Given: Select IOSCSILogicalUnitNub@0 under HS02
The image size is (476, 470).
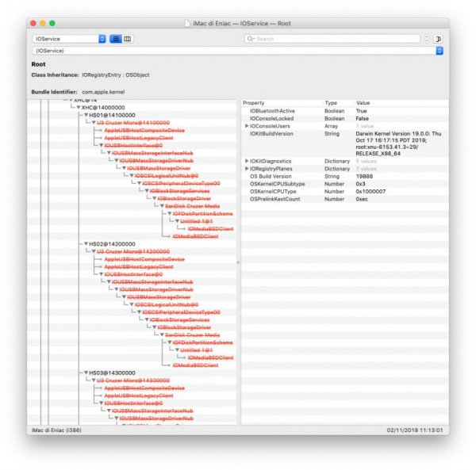Looking at the screenshot, I should coord(167,304).
